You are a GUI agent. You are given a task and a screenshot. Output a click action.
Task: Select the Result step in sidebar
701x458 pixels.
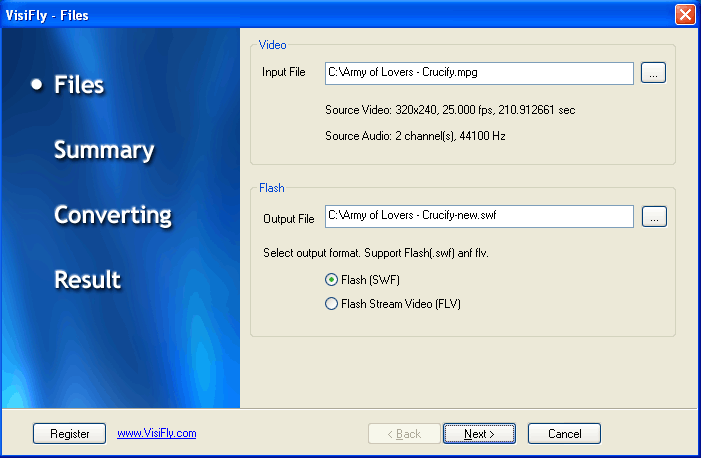pos(88,280)
